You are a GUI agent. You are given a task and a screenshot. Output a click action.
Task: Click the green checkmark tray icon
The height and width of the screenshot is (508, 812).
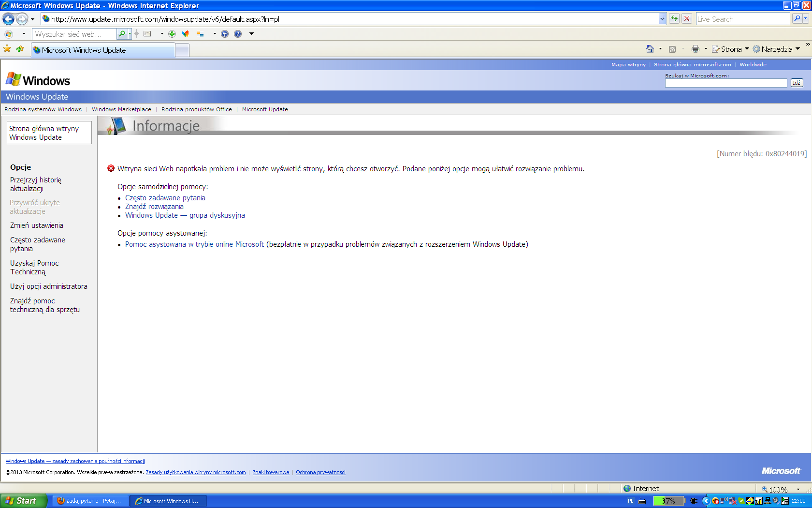[x=741, y=501]
